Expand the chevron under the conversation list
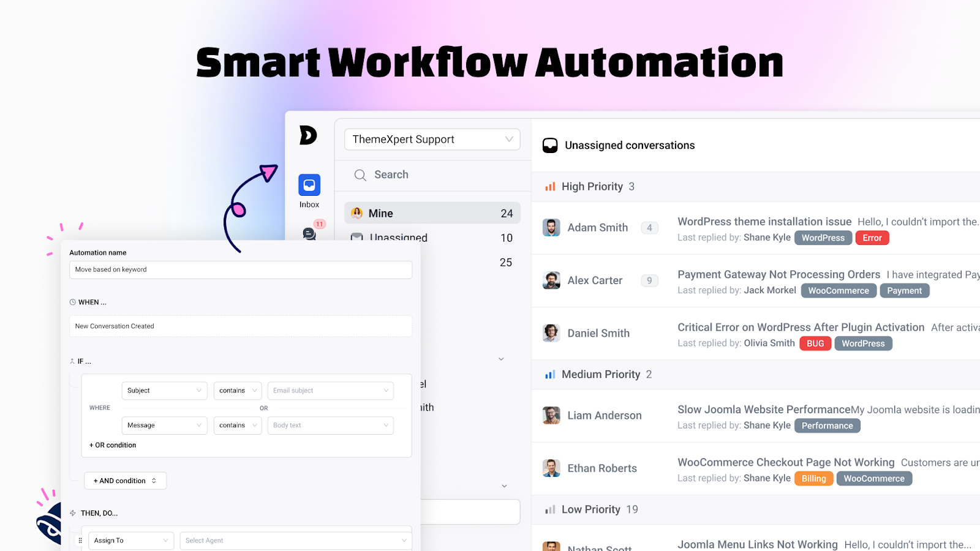 point(501,359)
